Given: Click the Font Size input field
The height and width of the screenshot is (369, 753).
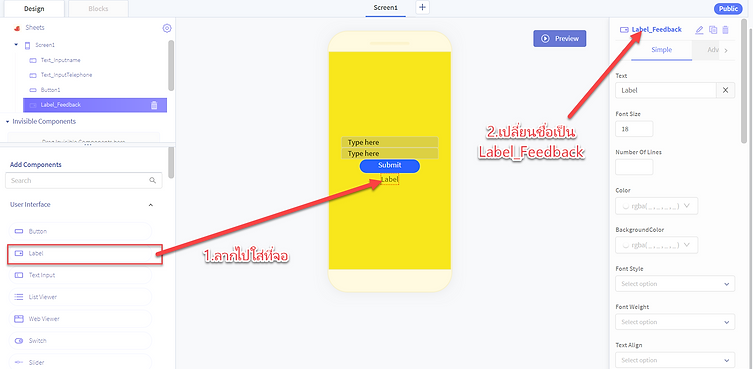Looking at the screenshot, I should click(x=634, y=129).
